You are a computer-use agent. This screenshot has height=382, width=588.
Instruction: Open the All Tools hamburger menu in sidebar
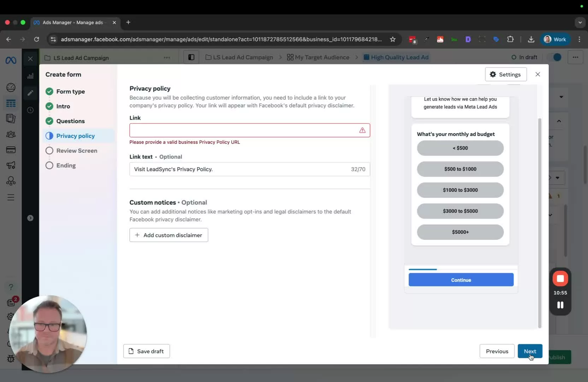click(x=11, y=197)
